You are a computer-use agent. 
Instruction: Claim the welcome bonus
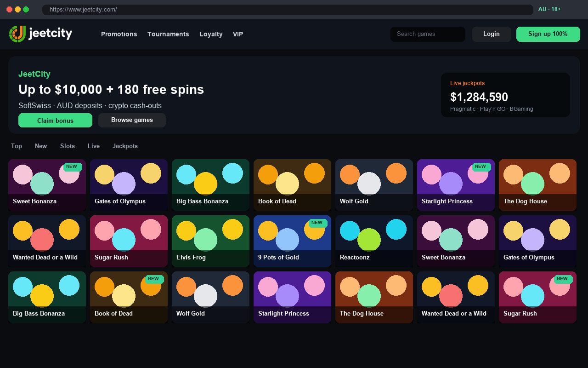pos(55,121)
